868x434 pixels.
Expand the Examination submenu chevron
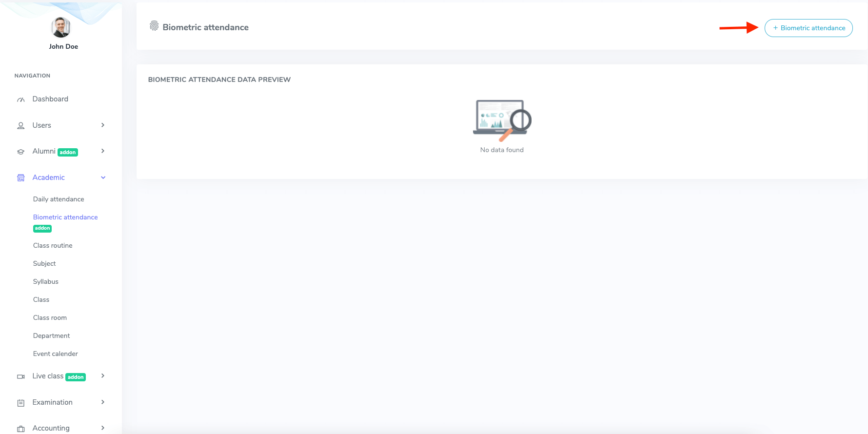(103, 402)
